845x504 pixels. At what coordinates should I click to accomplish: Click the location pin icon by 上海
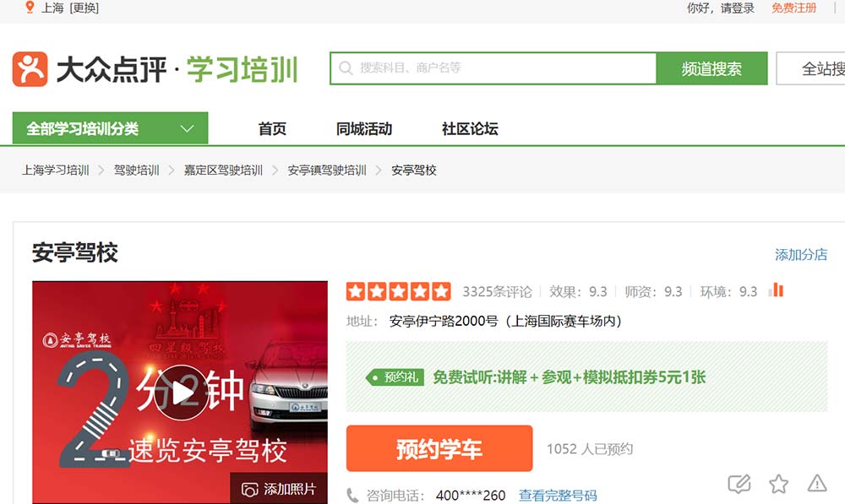30,8
